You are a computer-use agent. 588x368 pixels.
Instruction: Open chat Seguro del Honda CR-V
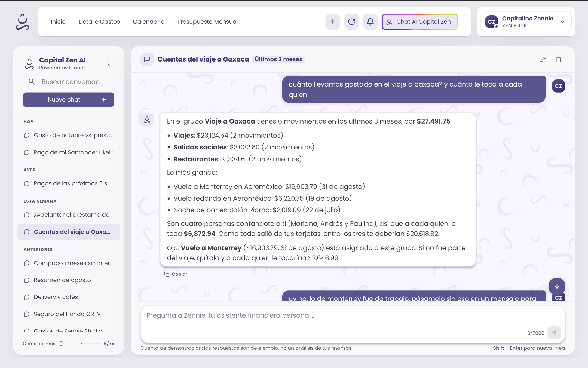click(x=69, y=314)
